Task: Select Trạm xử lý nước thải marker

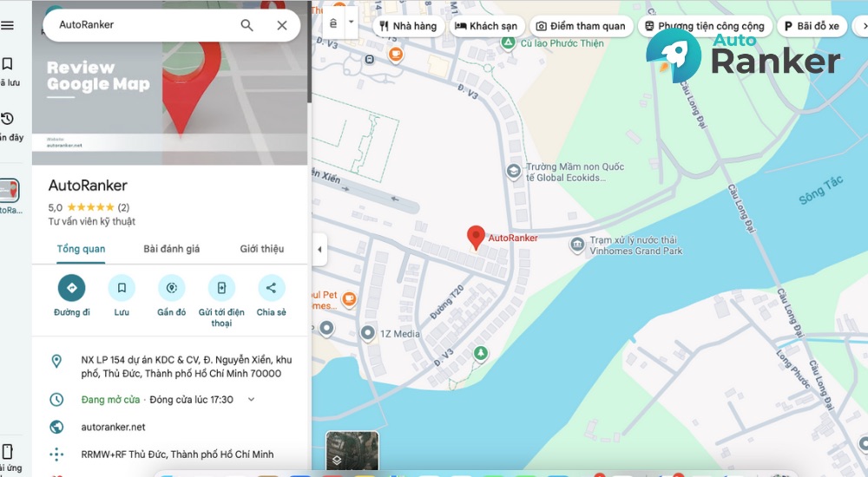Action: click(577, 245)
